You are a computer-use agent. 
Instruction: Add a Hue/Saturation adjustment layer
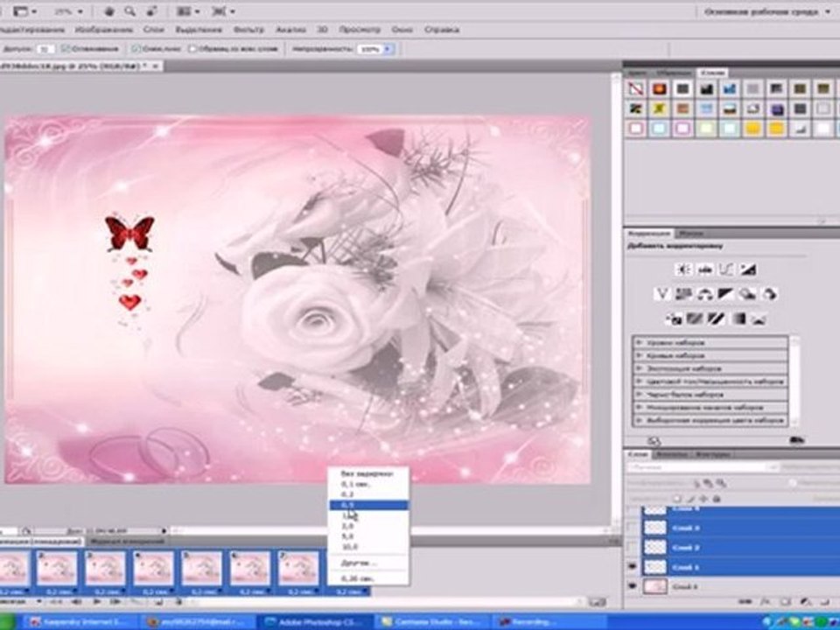click(x=683, y=294)
